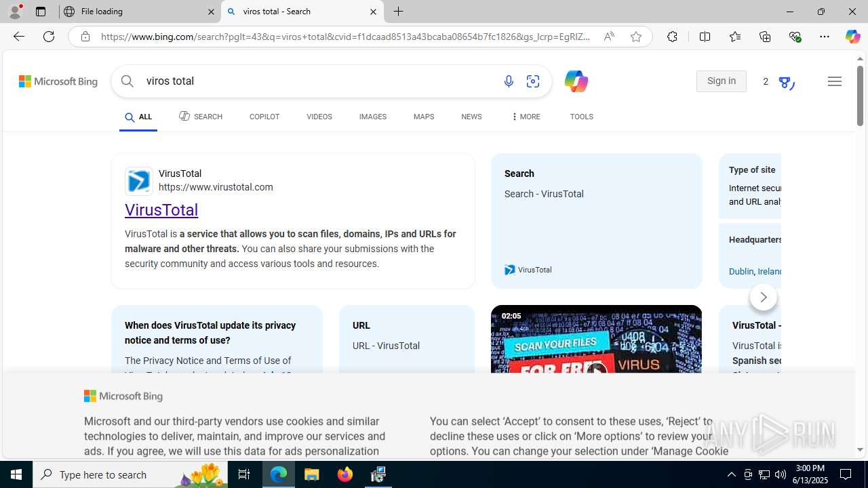Click the taskbar 'Type here to search' box
Image resolution: width=868 pixels, height=488 pixels.
point(130,474)
